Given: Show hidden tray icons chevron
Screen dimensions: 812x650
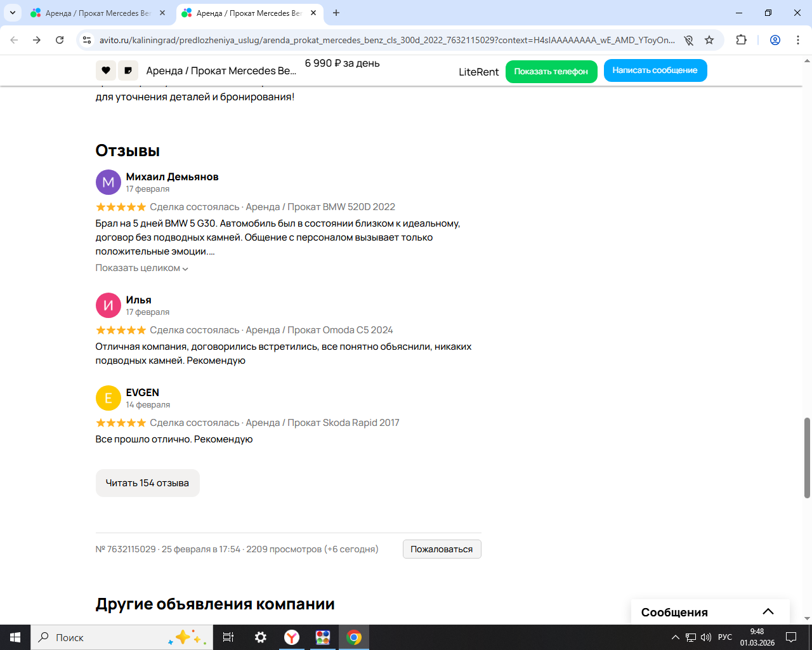Looking at the screenshot, I should (675, 637).
